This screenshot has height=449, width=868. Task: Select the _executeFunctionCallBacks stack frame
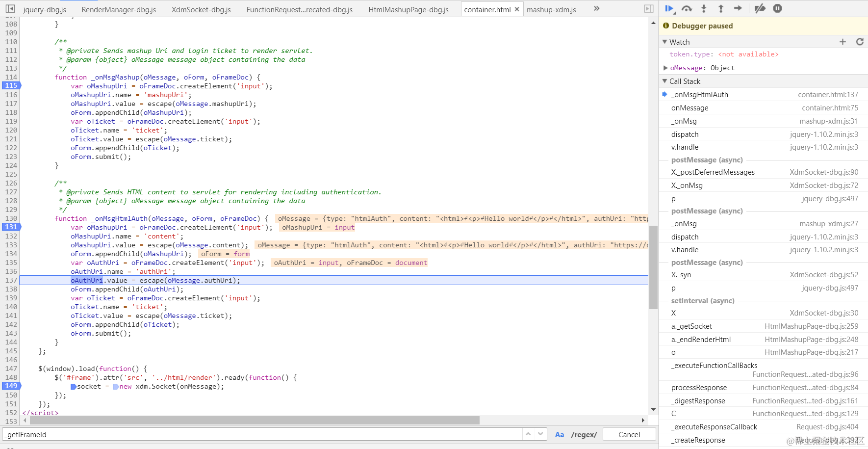[x=764, y=370]
